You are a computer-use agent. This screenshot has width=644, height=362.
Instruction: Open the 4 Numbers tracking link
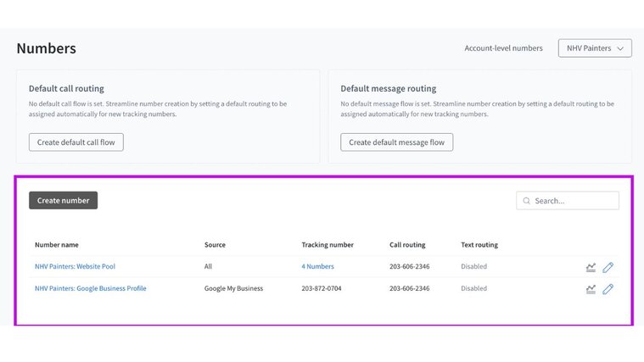pyautogui.click(x=317, y=266)
